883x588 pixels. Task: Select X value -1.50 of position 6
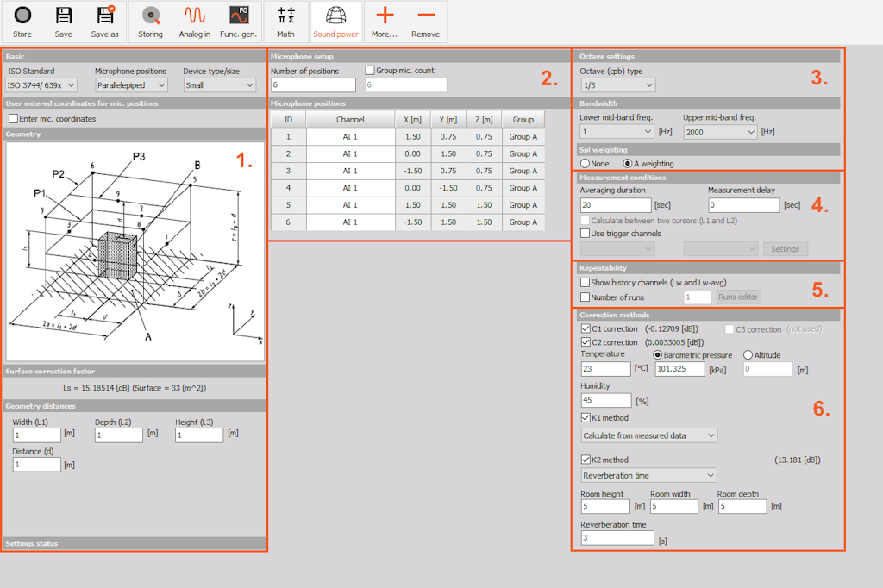[x=413, y=222]
